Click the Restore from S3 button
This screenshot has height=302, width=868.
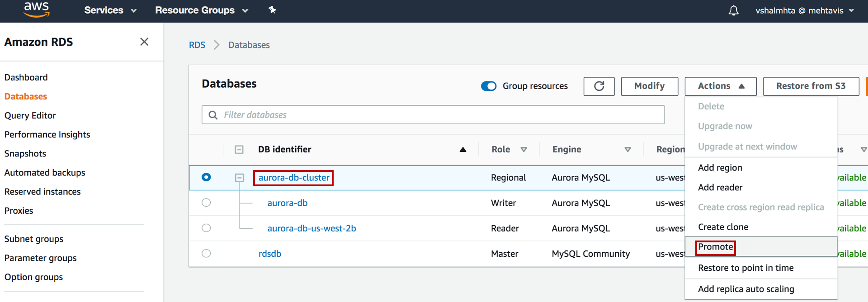click(811, 86)
